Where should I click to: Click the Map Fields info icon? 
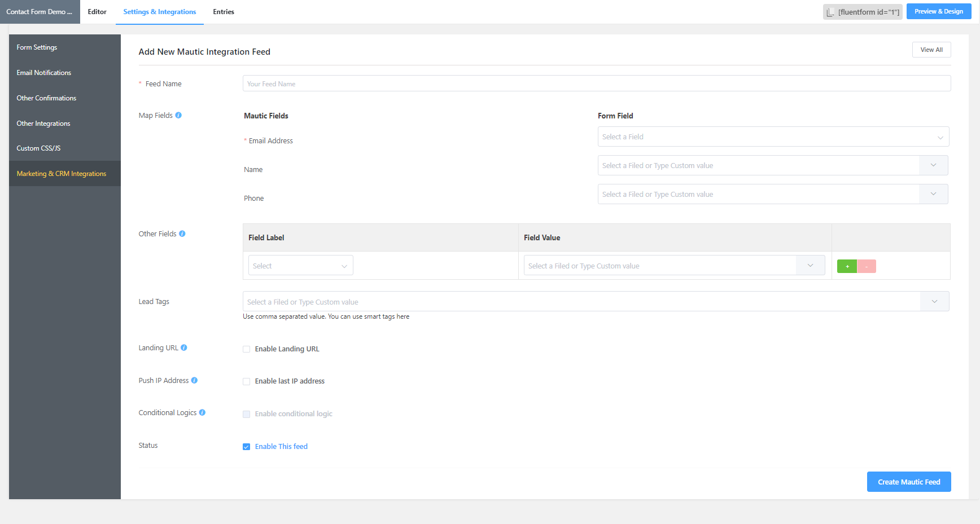(178, 115)
